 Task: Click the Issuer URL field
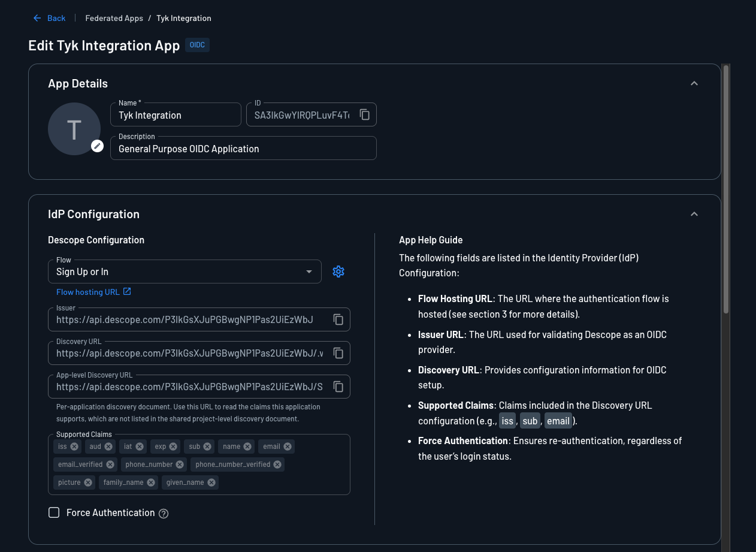(199, 319)
